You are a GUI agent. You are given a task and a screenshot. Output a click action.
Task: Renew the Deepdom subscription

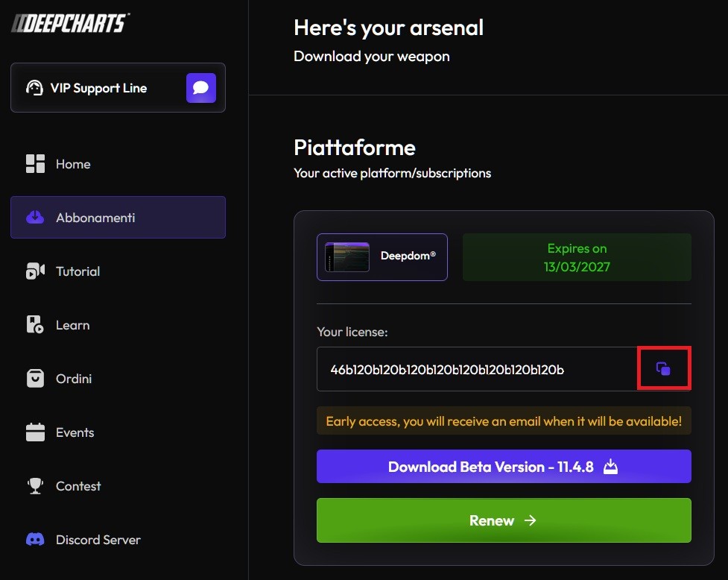tap(504, 520)
